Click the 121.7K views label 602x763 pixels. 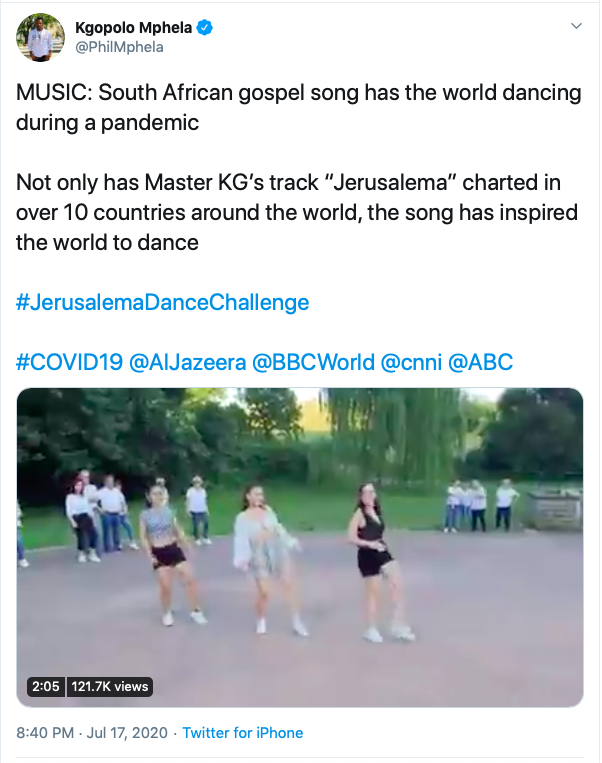(x=109, y=687)
